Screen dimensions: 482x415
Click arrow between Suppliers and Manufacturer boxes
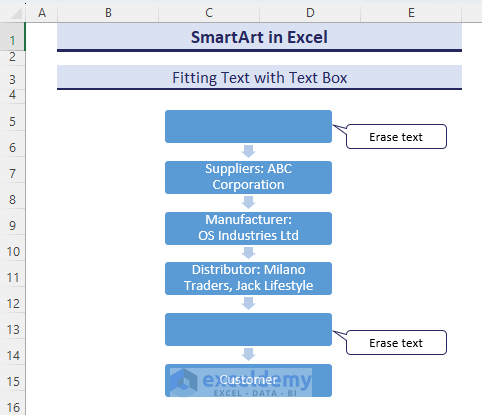pyautogui.click(x=248, y=203)
